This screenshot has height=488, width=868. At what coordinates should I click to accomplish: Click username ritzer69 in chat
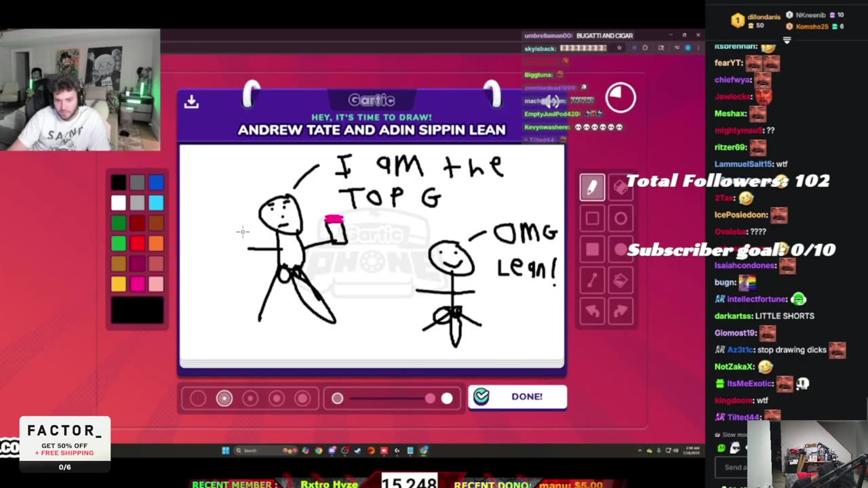point(731,147)
